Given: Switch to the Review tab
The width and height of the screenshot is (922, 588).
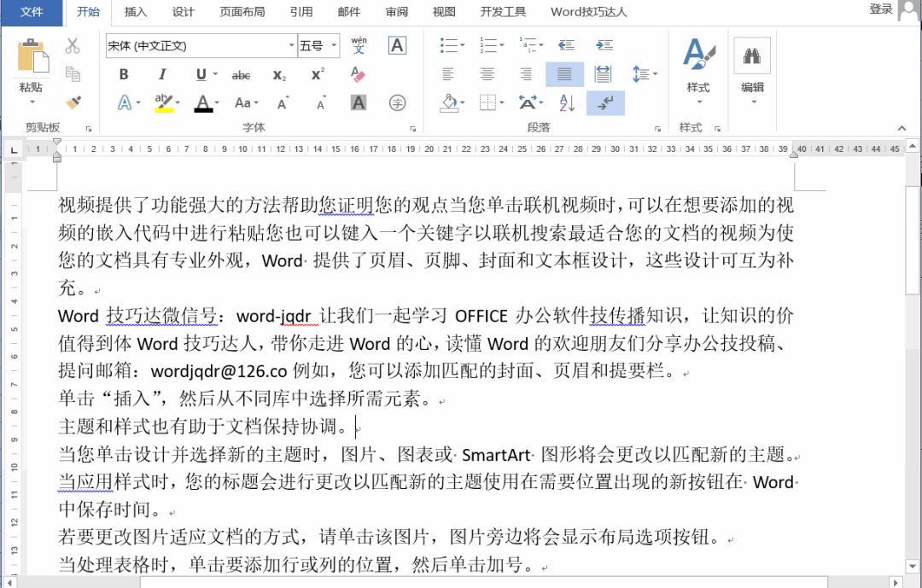Looking at the screenshot, I should pyautogui.click(x=396, y=12).
